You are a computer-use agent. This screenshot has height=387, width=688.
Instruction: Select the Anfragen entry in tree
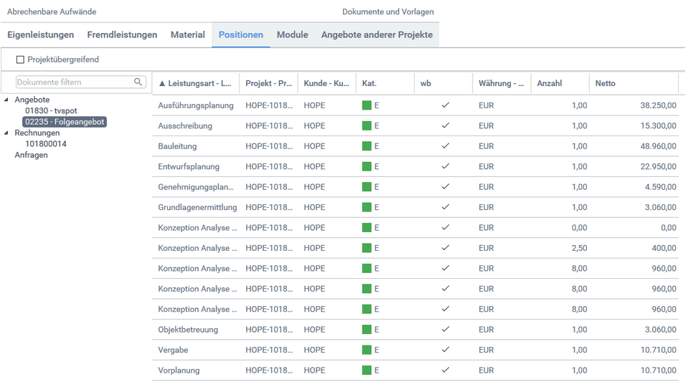click(x=31, y=155)
